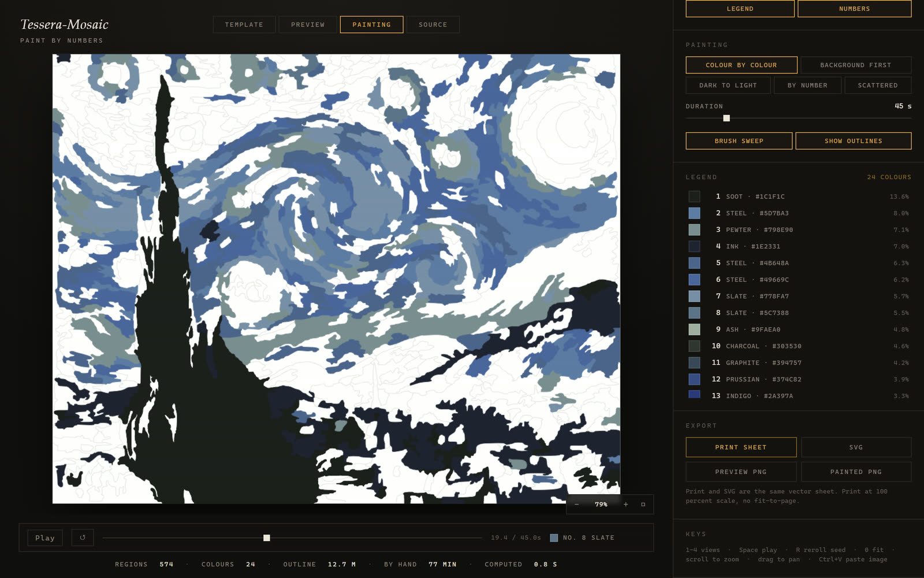Click the playback timeline scrubber handle
Image resolution: width=924 pixels, height=578 pixels.
(x=267, y=538)
